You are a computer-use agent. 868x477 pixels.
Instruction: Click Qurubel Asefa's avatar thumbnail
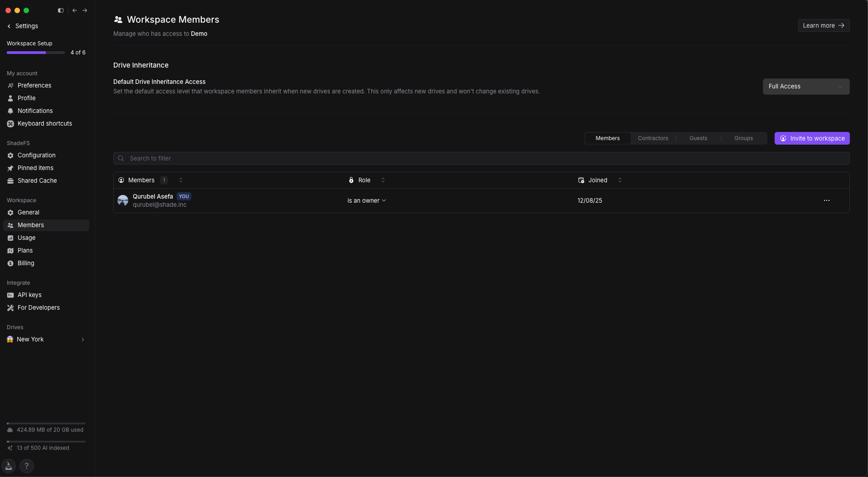123,200
